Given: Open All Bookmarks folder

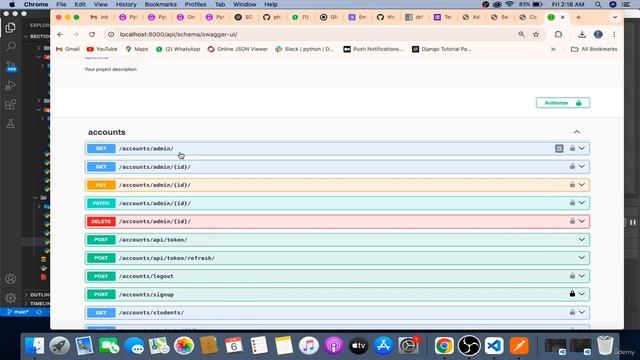Looking at the screenshot, I should point(594,49).
